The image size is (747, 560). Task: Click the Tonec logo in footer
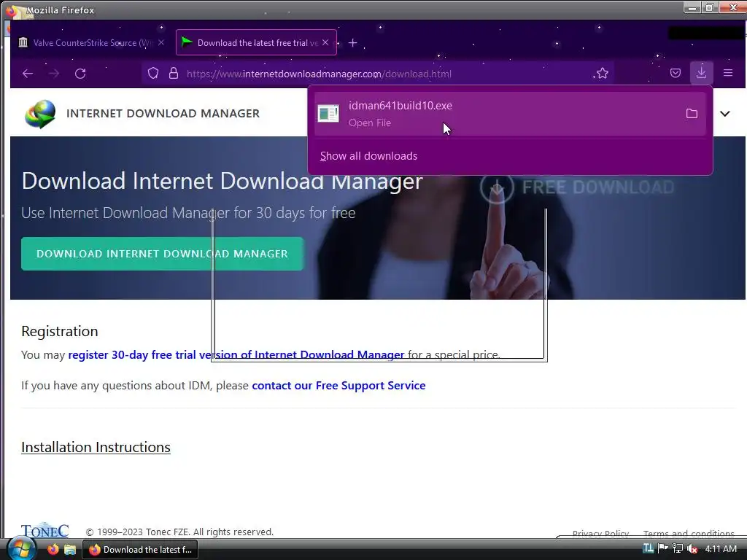[44, 531]
